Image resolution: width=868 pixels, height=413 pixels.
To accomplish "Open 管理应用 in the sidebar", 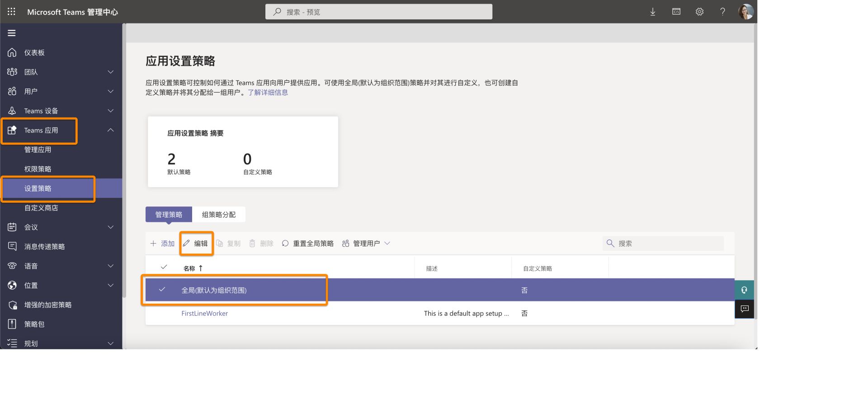I will pyautogui.click(x=38, y=150).
